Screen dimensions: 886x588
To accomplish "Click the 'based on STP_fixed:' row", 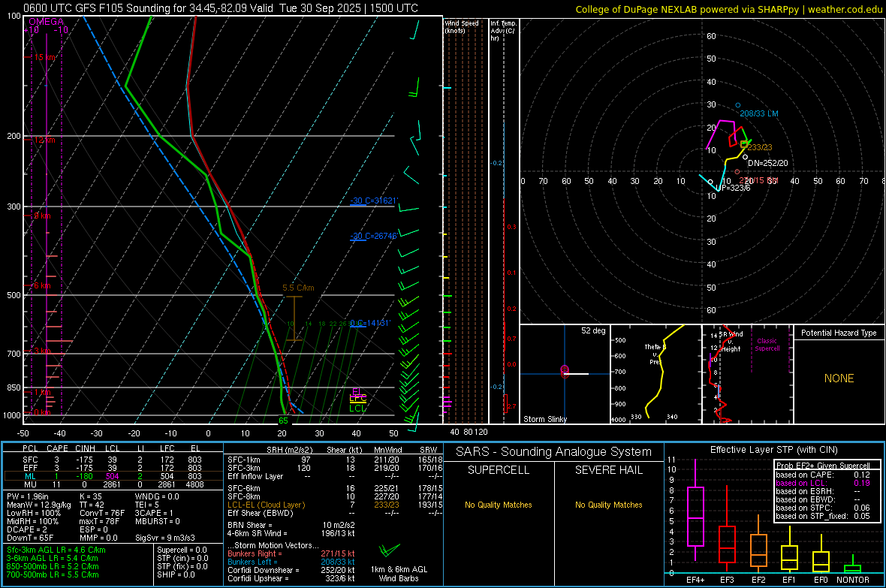I will point(823,516).
